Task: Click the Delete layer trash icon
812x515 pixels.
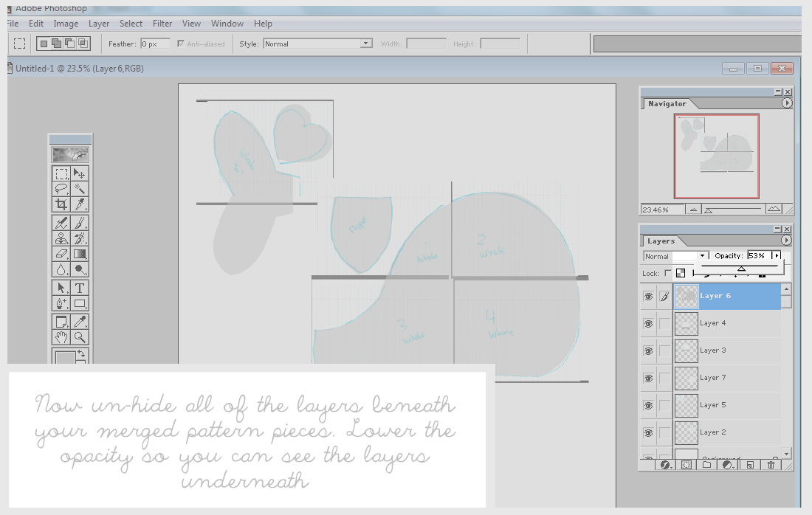Action: tap(771, 465)
